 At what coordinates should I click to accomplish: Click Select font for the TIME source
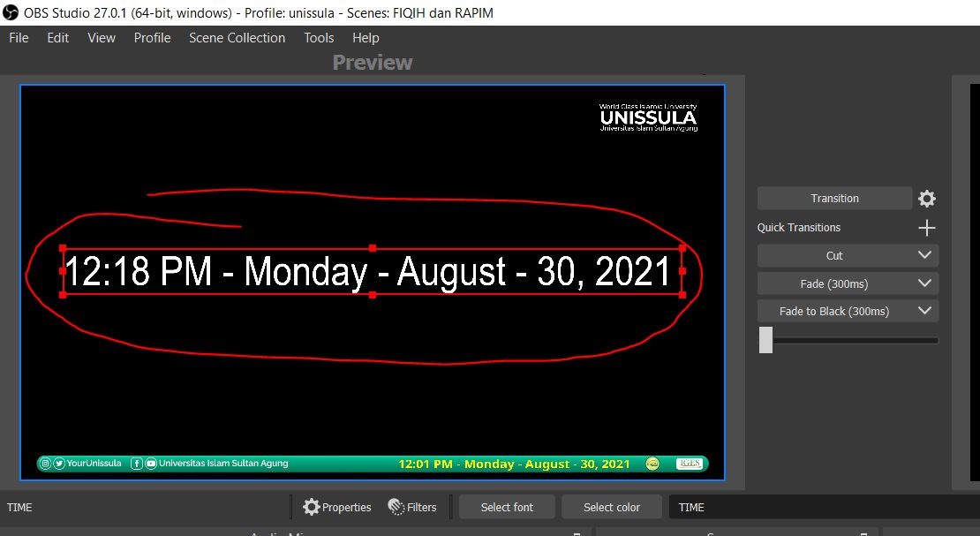click(x=506, y=507)
